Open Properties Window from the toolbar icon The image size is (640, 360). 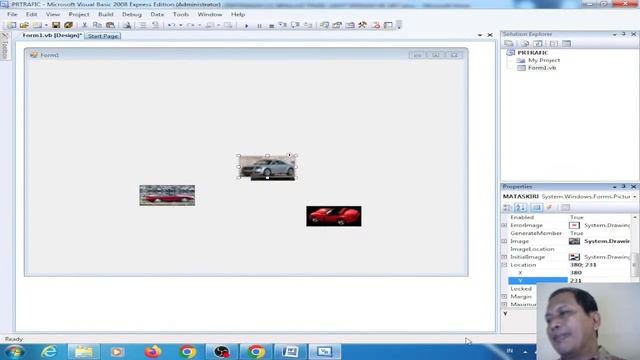tap(337, 25)
